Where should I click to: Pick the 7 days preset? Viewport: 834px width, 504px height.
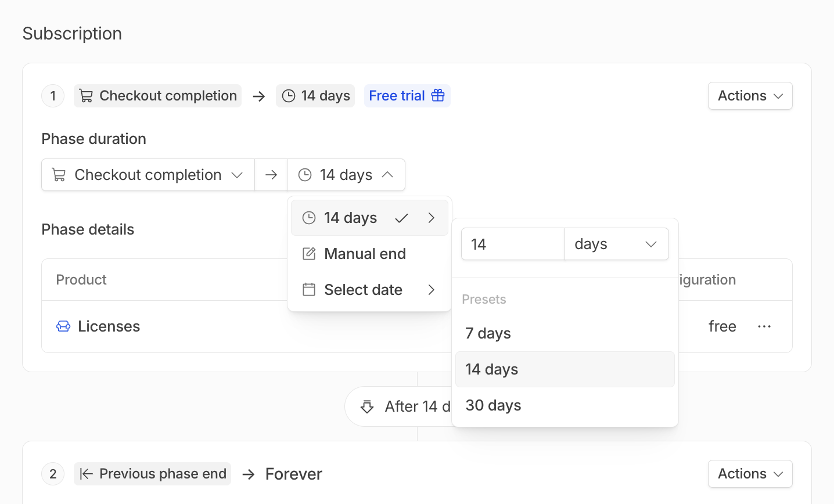click(x=488, y=333)
